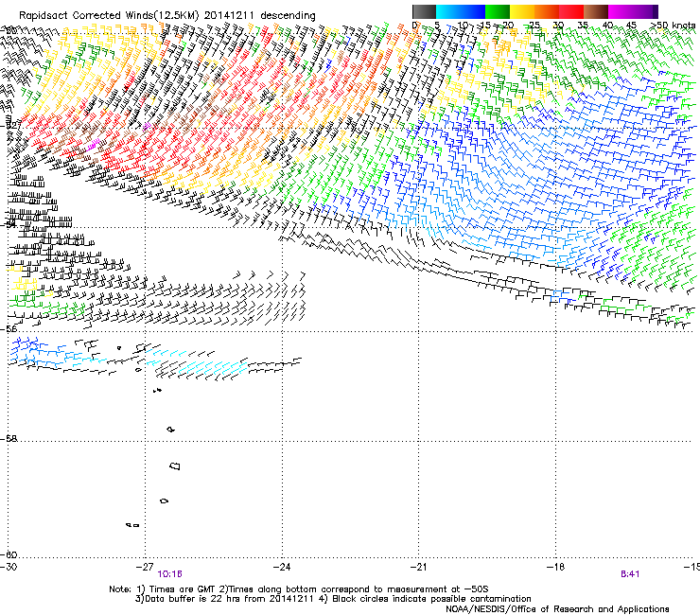Pick the red 30-35 knots legend swatch
Viewport: 700px width, 615px height.
(x=571, y=11)
